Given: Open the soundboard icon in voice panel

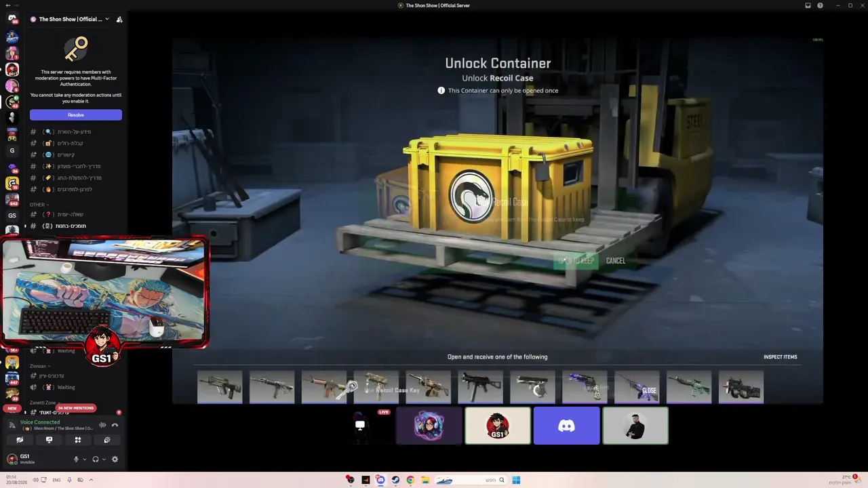Looking at the screenshot, I should (x=107, y=440).
